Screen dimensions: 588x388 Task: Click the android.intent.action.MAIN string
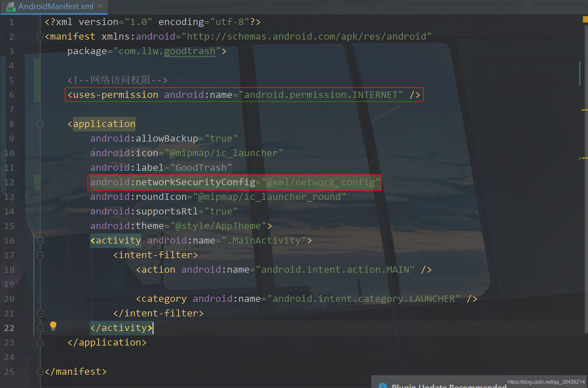(335, 270)
